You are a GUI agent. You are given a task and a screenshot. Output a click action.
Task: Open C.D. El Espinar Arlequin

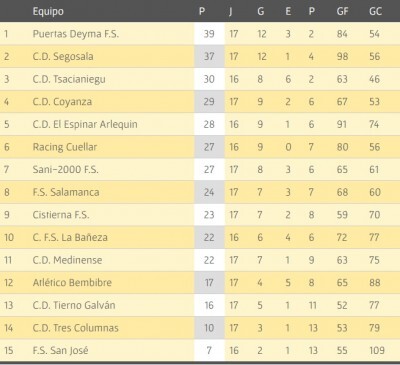coord(85,124)
